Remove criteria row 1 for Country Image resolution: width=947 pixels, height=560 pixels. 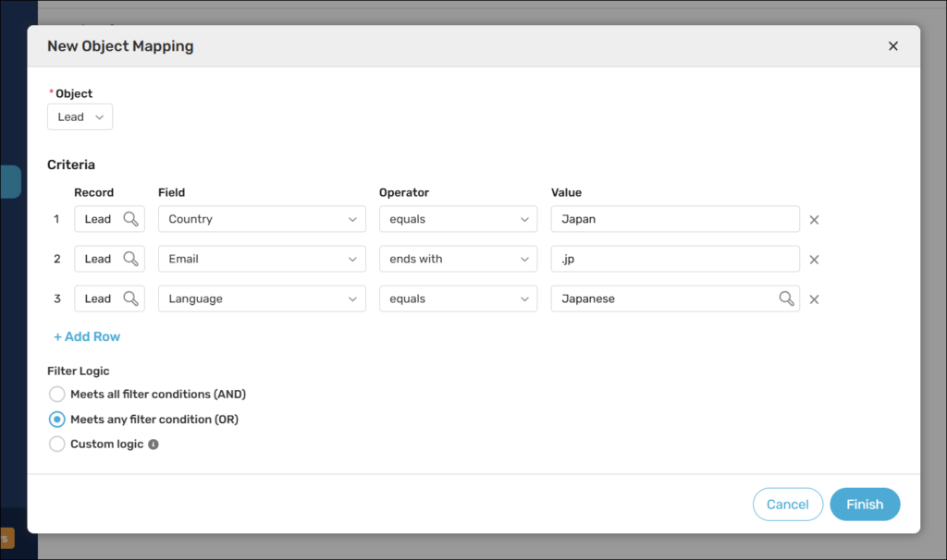[815, 220]
